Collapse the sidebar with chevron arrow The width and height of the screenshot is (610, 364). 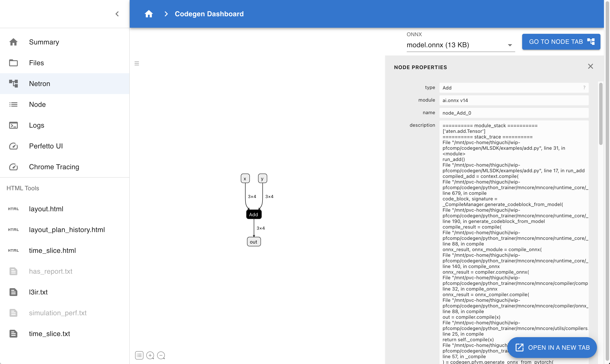(x=117, y=14)
